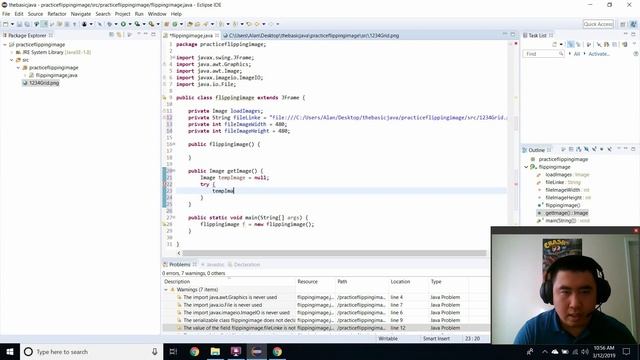
Task: Collapse All in Package Explorer toolbar
Action: point(111,35)
